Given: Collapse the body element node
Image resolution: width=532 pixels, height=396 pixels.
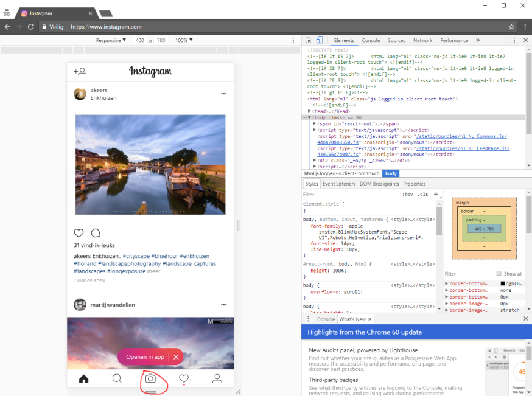Looking at the screenshot, I should point(309,117).
